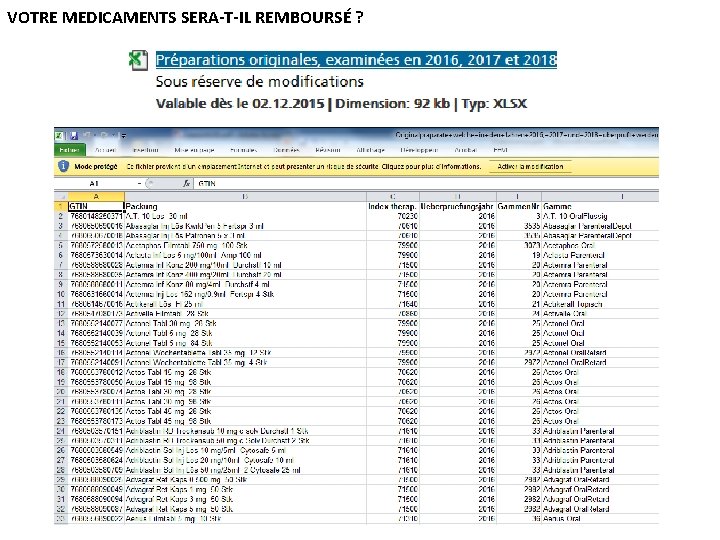Click the Name Box showing A1

click(x=94, y=183)
